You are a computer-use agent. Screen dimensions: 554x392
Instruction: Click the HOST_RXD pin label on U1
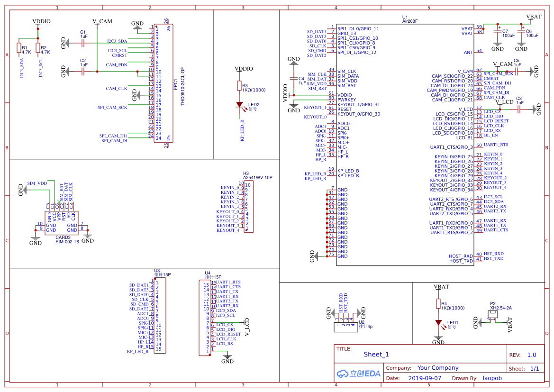point(461,256)
